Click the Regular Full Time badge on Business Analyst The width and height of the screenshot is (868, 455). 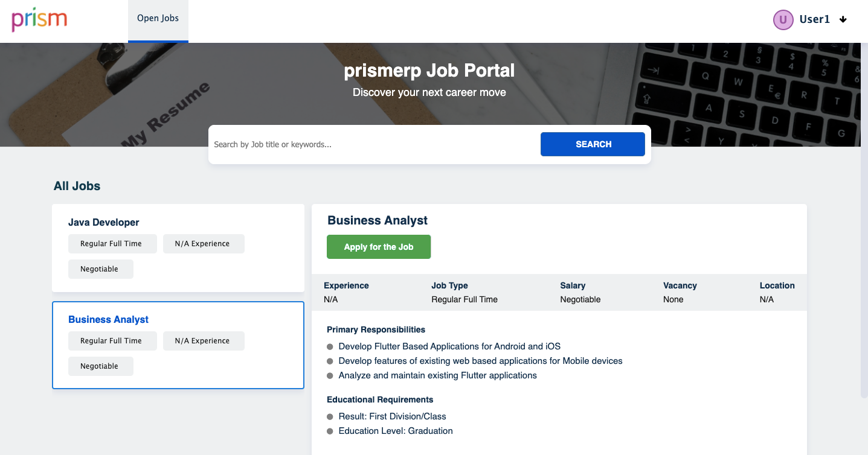[112, 340]
